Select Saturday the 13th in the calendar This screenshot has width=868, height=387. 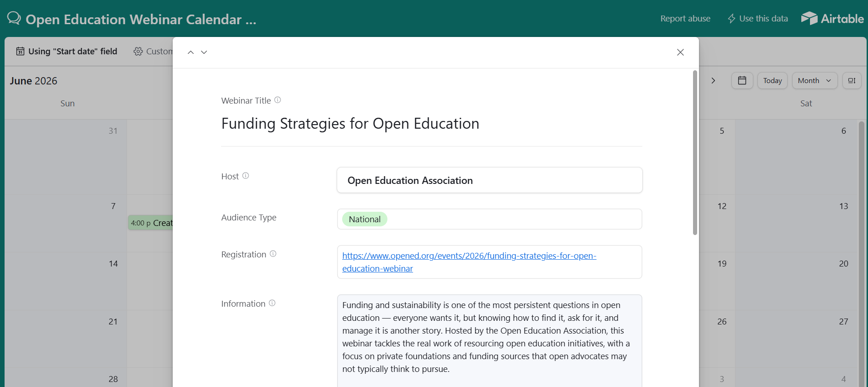797,223
